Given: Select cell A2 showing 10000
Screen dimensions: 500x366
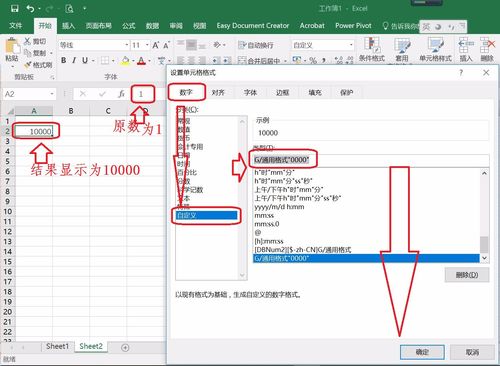Looking at the screenshot, I should (x=34, y=131).
